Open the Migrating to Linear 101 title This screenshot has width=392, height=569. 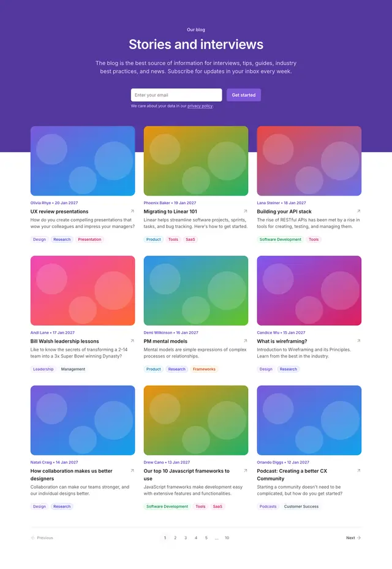170,212
